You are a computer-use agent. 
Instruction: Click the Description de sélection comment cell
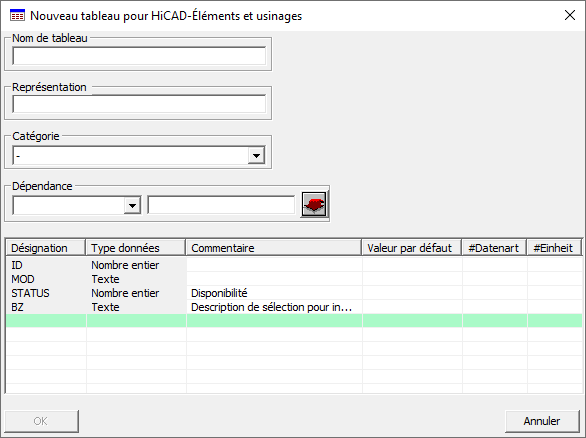pyautogui.click(x=274, y=307)
